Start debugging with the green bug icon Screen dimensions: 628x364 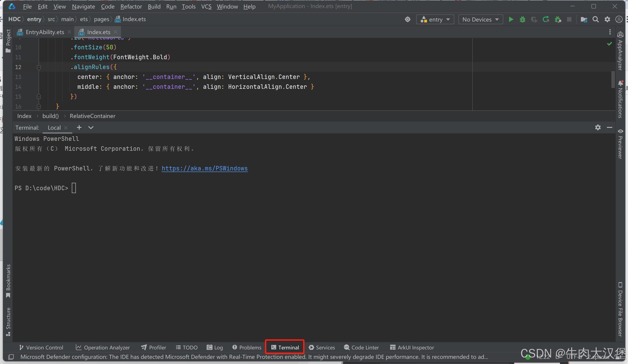point(522,20)
